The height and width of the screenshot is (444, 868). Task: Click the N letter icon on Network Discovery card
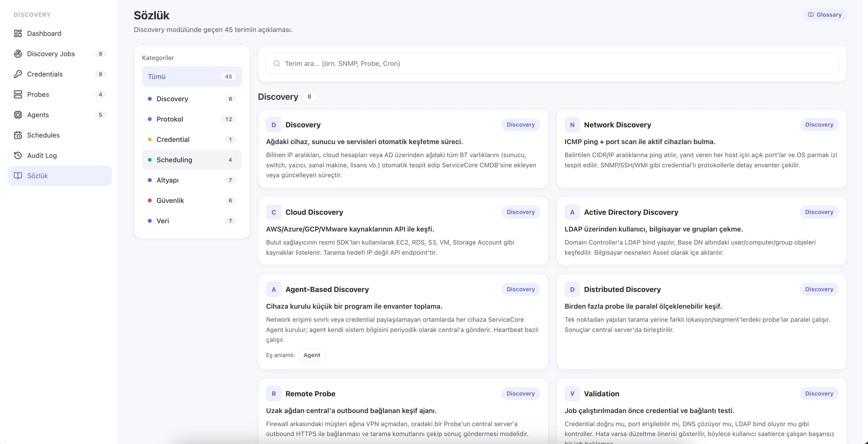tap(572, 125)
